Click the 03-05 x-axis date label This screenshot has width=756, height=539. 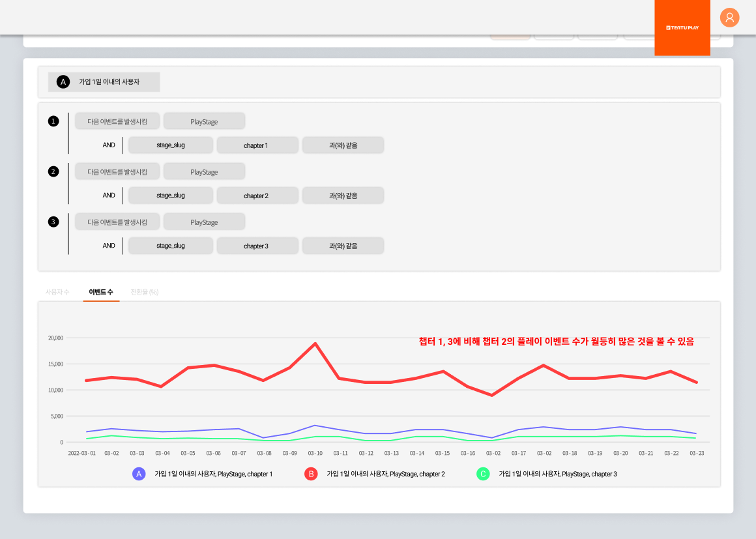point(188,453)
